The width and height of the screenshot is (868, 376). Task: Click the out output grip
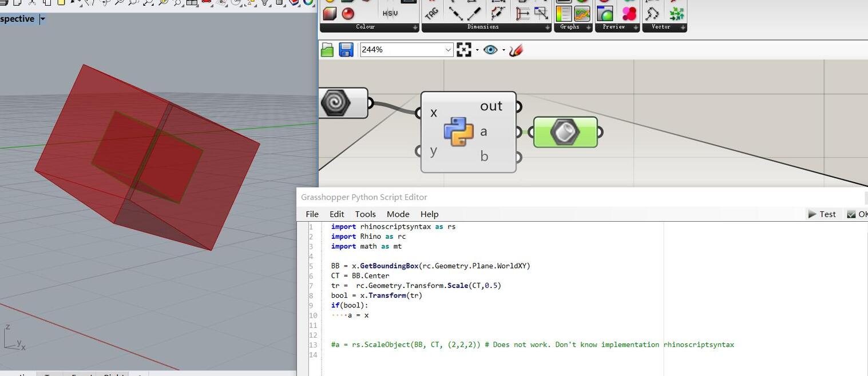[x=518, y=106]
